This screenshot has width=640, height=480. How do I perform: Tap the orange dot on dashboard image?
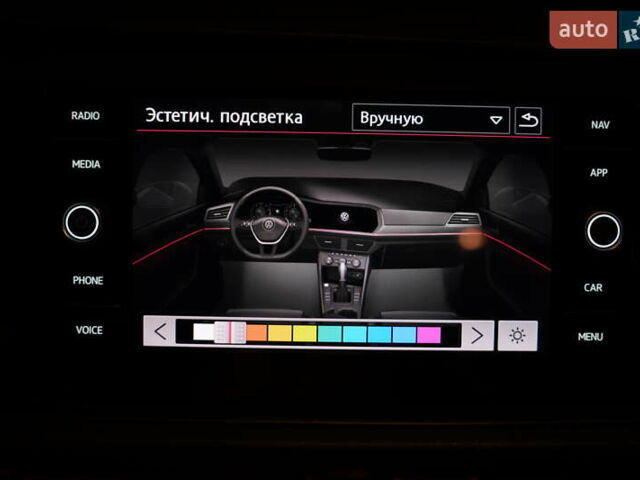click(x=471, y=238)
